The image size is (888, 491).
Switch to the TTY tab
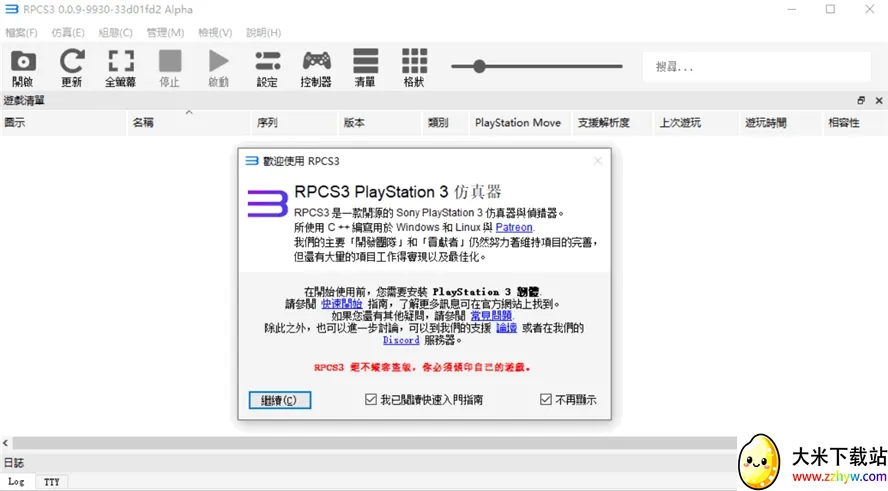(x=52, y=482)
